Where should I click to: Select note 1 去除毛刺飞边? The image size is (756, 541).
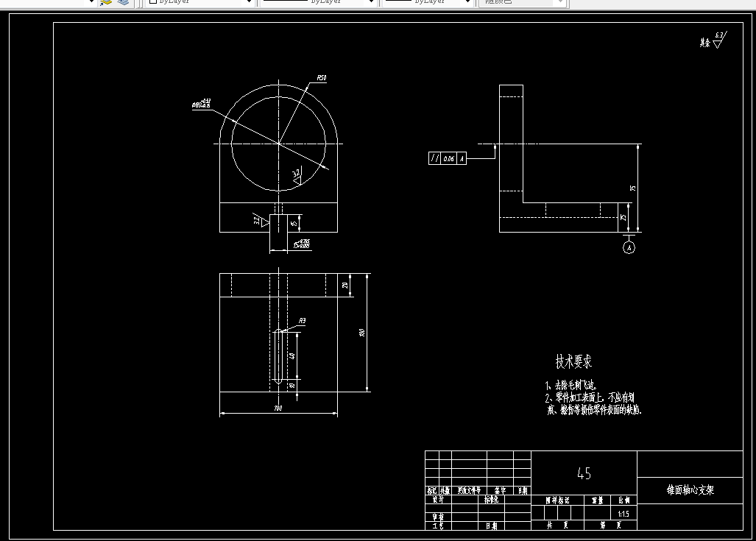[x=571, y=385]
